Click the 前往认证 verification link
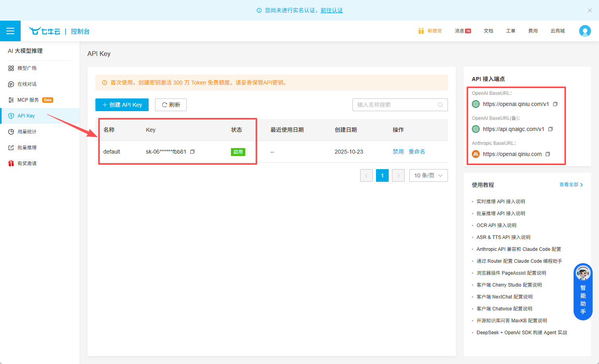 click(331, 10)
